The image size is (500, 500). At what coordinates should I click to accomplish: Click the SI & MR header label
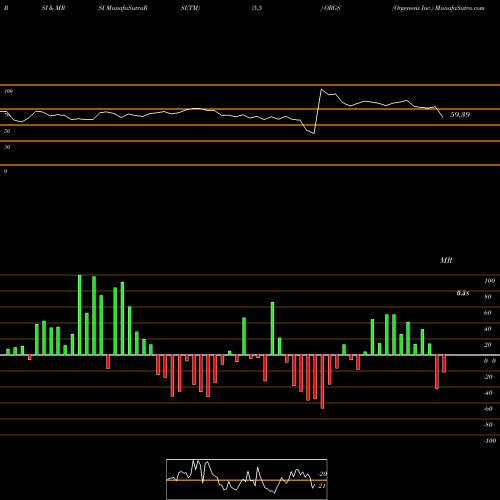(53, 8)
